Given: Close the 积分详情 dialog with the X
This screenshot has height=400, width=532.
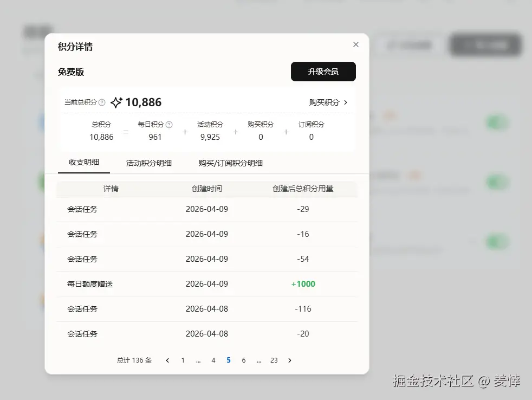Looking at the screenshot, I should [x=355, y=44].
